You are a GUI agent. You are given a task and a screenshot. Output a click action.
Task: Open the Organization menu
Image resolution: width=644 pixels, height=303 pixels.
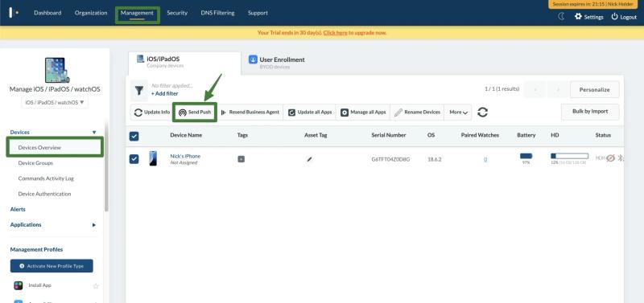tap(91, 13)
